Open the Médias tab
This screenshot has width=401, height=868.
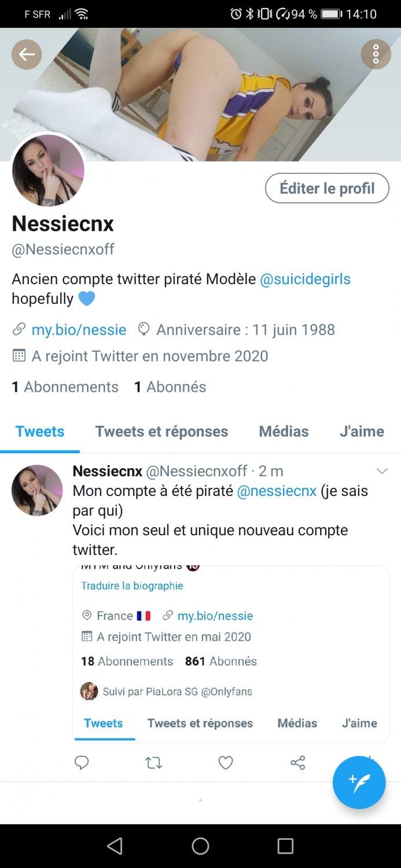pos(284,432)
